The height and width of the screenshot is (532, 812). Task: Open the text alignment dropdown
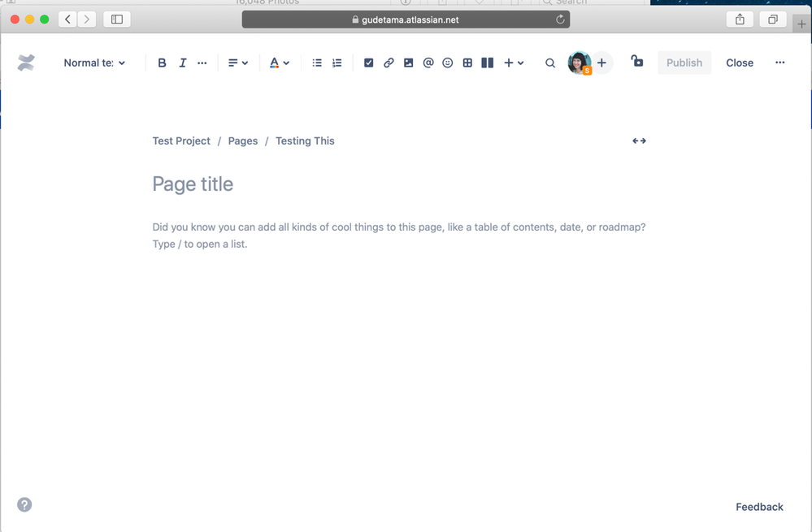237,63
